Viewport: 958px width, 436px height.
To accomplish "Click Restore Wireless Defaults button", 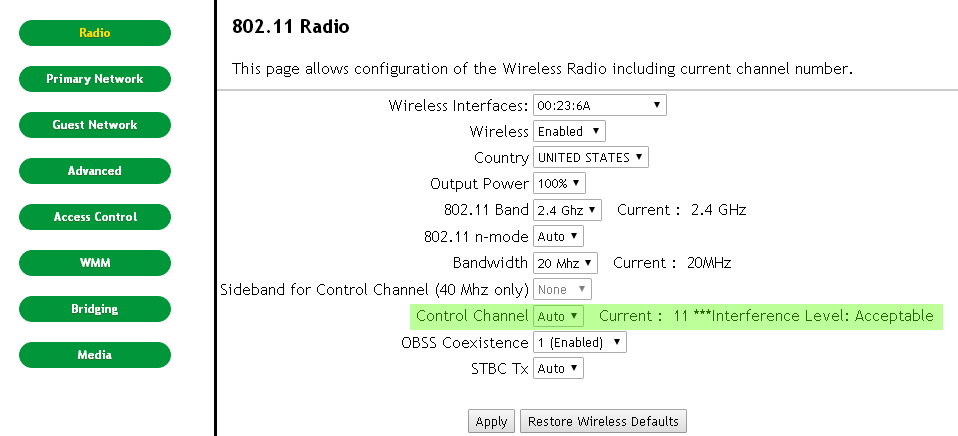I will point(603,421).
